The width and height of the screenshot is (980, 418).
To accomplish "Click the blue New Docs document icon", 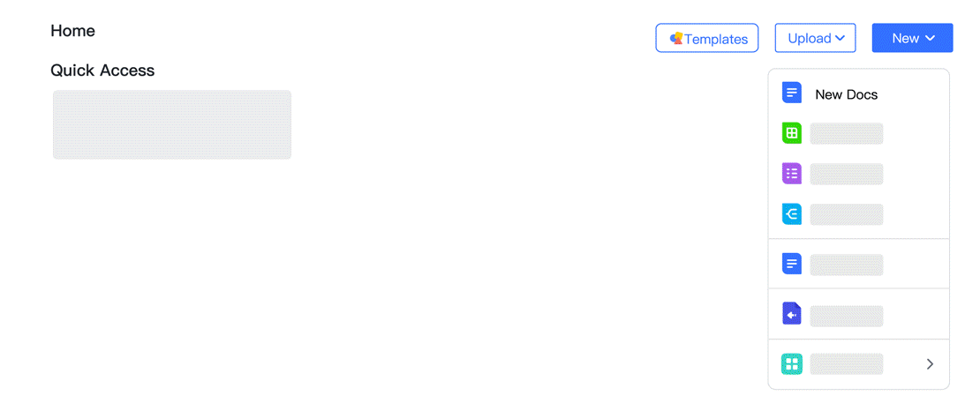I will tap(792, 93).
